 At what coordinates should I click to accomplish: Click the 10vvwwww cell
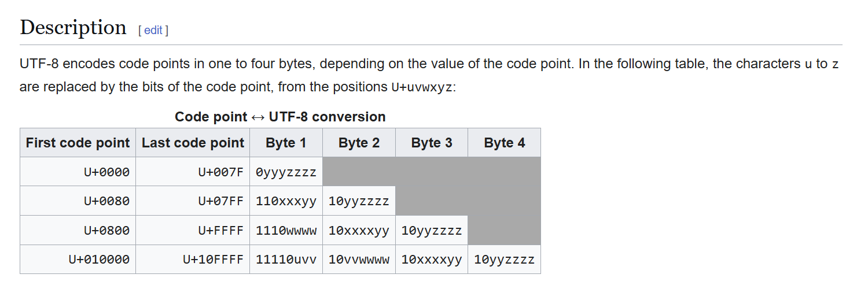click(359, 260)
